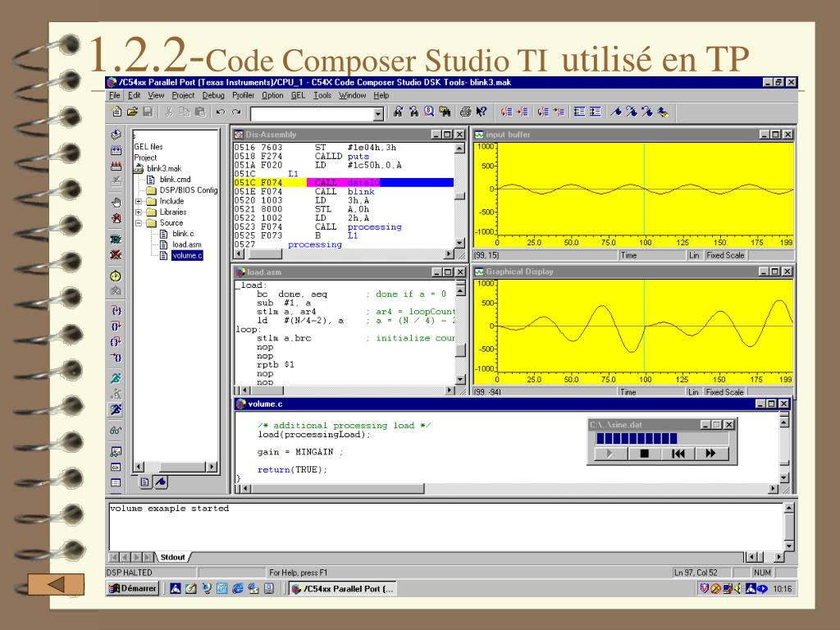Toggle breakpoint with the hand icon
840x630 pixels.
pos(116,202)
